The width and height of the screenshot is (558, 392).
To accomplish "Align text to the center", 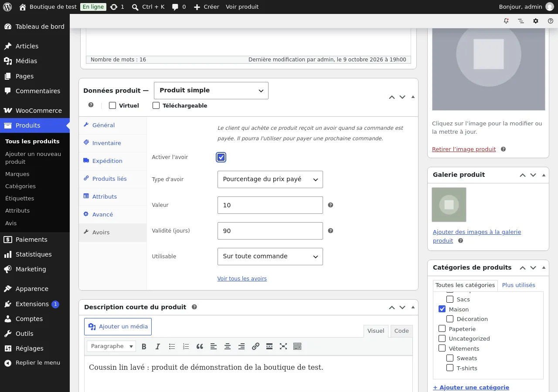I will [x=228, y=346].
